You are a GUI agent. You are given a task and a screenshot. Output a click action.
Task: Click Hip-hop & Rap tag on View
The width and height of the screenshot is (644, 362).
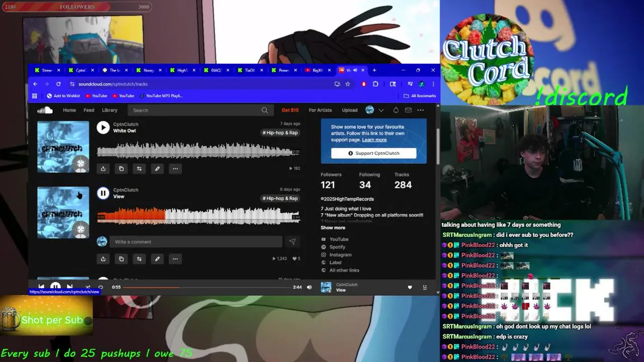click(x=280, y=199)
